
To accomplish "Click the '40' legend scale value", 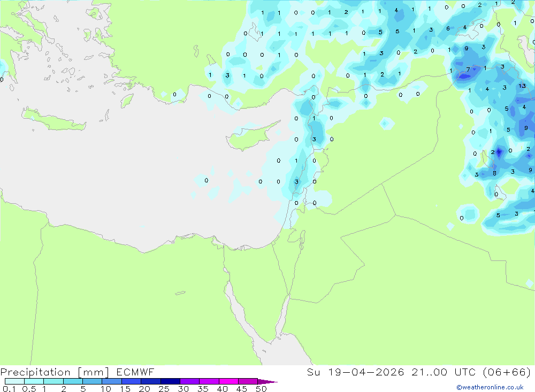I will tap(223, 389).
